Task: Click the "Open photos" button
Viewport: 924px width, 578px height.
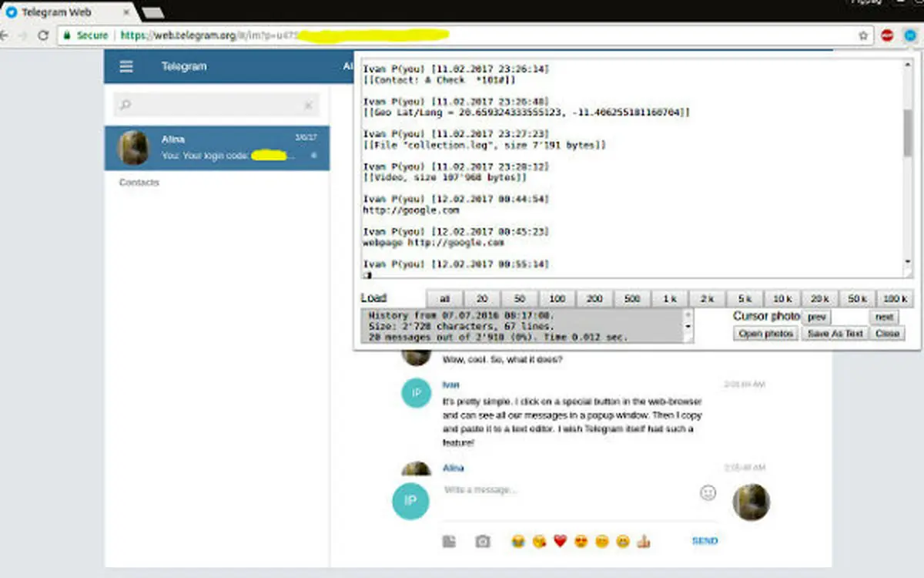Action: (765, 334)
